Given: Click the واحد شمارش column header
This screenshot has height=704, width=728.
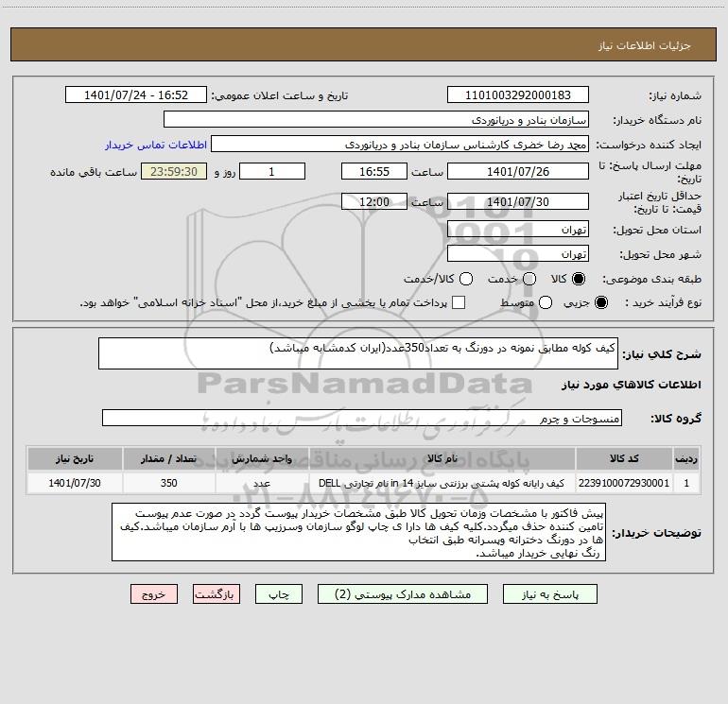Looking at the screenshot, I should (262, 458).
